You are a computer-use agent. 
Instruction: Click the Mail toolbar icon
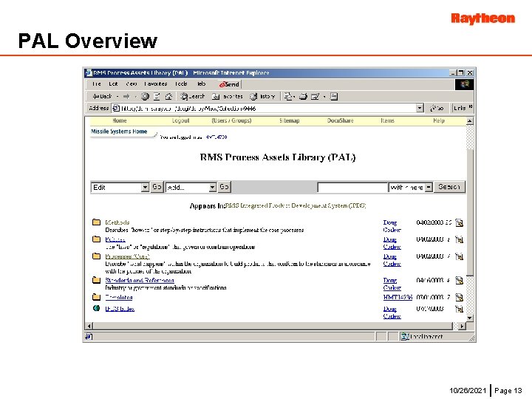point(289,96)
